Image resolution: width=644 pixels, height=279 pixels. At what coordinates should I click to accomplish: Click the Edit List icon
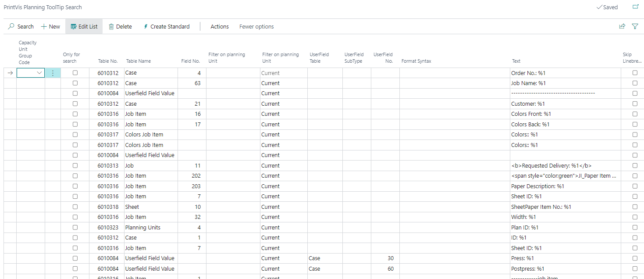tap(74, 27)
